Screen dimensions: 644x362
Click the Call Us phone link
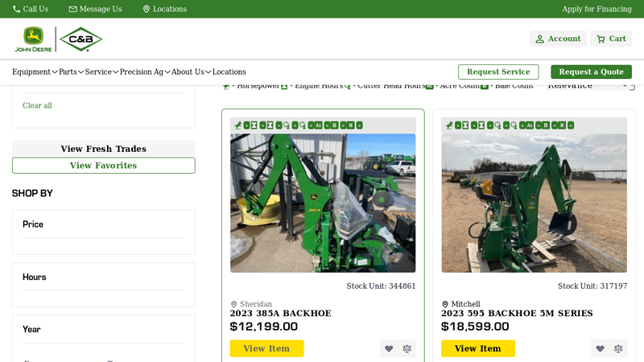[x=31, y=9]
